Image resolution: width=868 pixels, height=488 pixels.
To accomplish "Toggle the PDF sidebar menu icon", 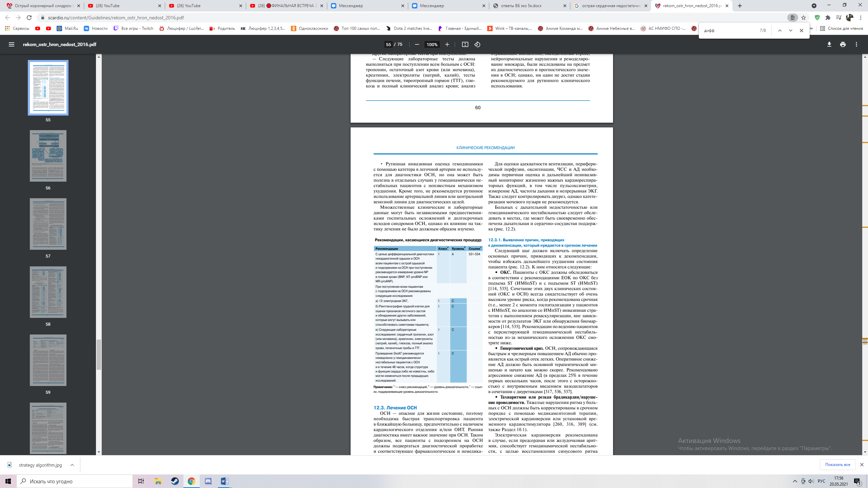I will 11,44.
